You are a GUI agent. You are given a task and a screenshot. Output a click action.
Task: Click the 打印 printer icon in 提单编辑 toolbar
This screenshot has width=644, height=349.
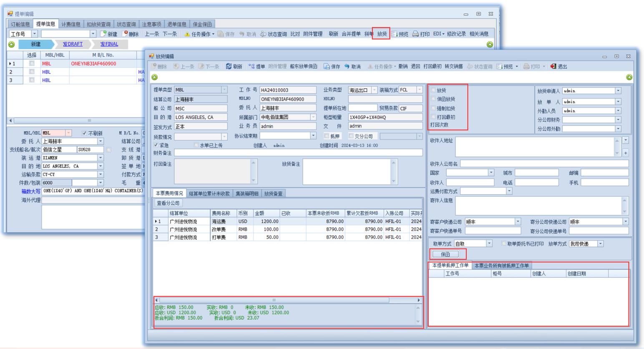[x=415, y=34]
